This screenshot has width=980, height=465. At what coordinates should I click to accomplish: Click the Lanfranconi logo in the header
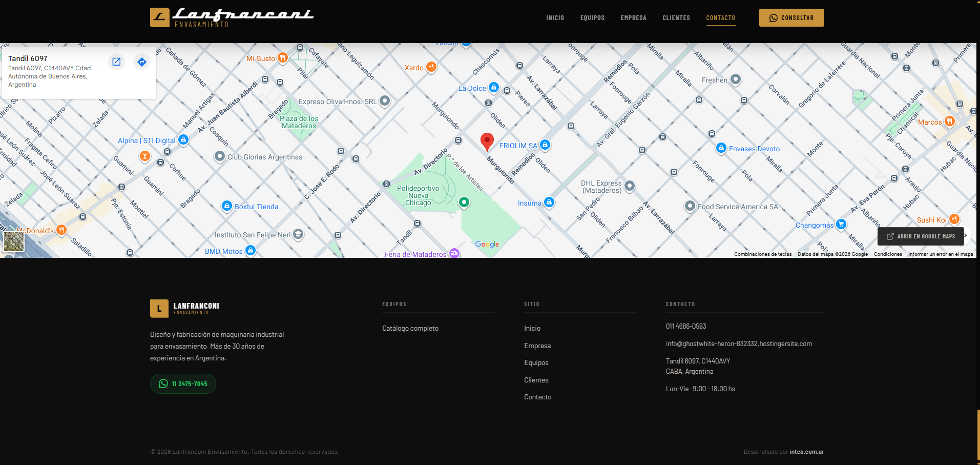pyautogui.click(x=232, y=17)
